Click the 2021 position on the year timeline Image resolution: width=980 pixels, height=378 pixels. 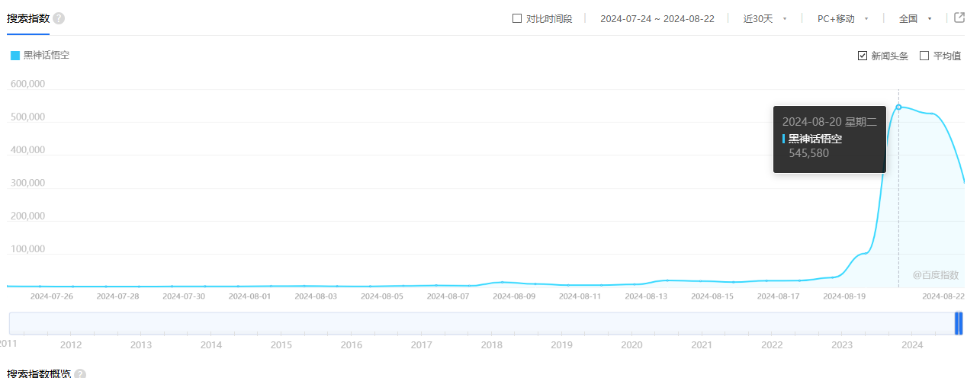702,345
